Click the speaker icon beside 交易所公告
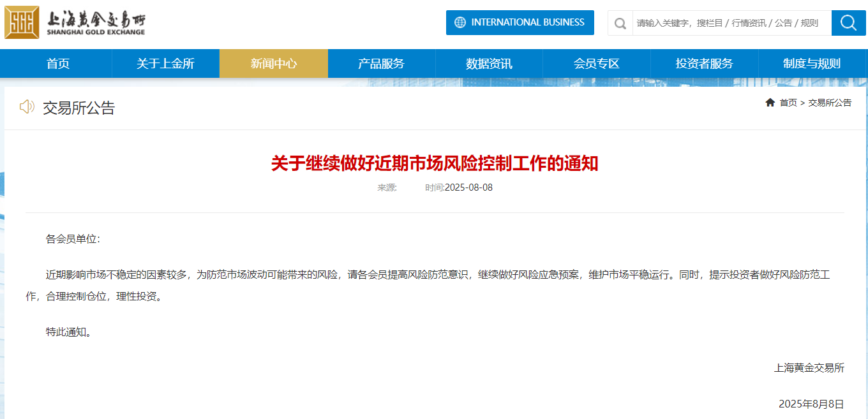Image resolution: width=868 pixels, height=419 pixels. pos(27,107)
